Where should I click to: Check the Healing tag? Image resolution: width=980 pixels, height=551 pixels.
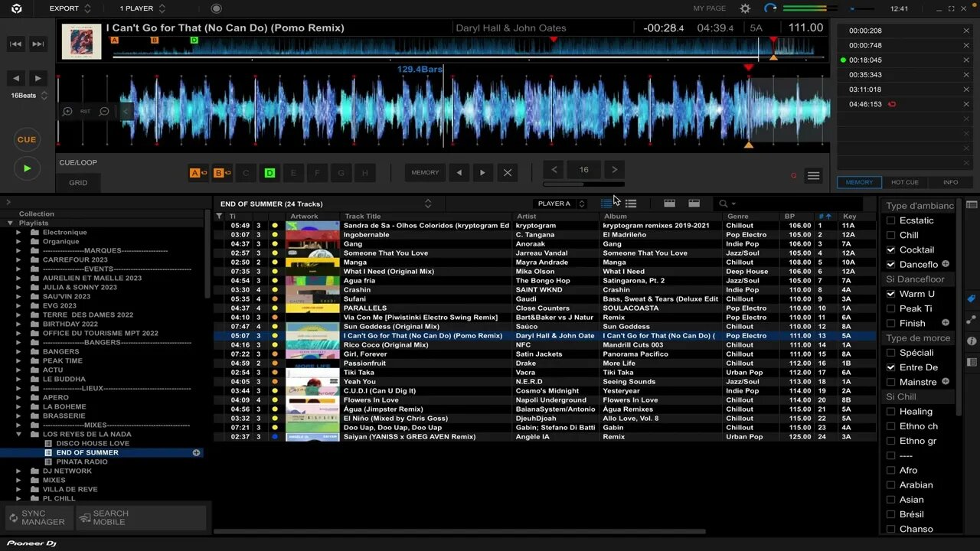pos(890,411)
